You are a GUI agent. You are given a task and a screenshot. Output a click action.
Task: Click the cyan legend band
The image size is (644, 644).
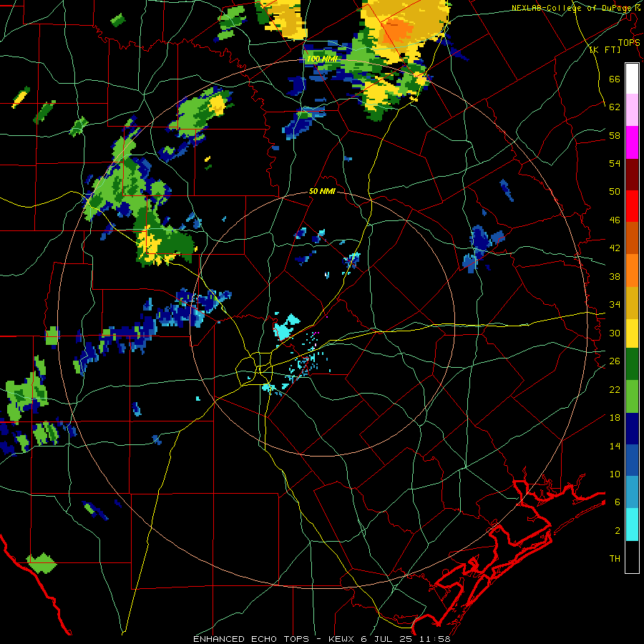tap(632, 525)
